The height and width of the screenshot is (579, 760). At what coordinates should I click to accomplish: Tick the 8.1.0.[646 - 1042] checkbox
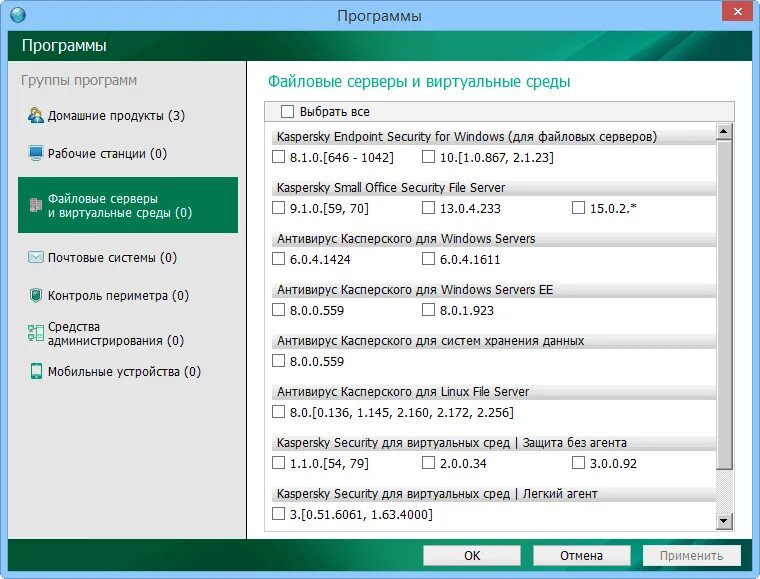coord(278,156)
